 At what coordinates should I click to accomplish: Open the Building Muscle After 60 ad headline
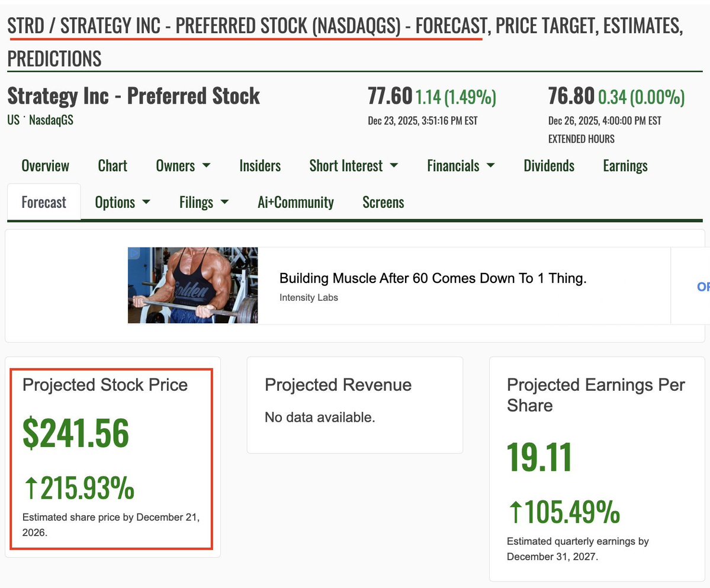pyautogui.click(x=433, y=279)
